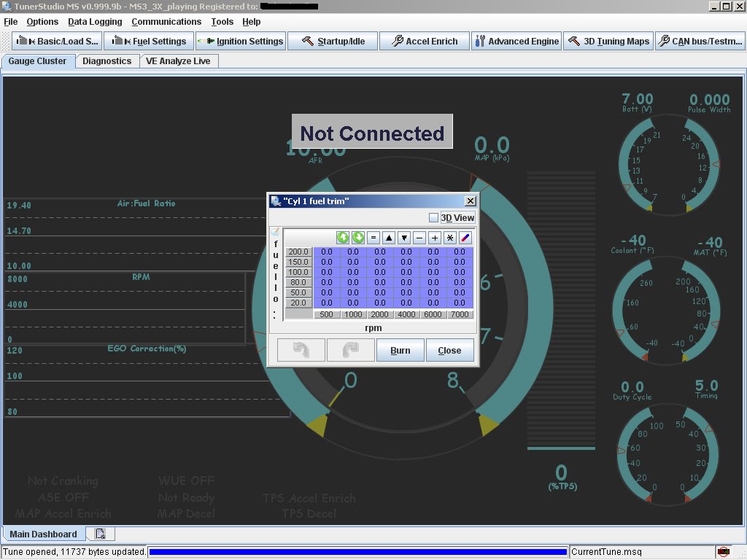Click the black up-triangle increment icon

click(x=389, y=238)
